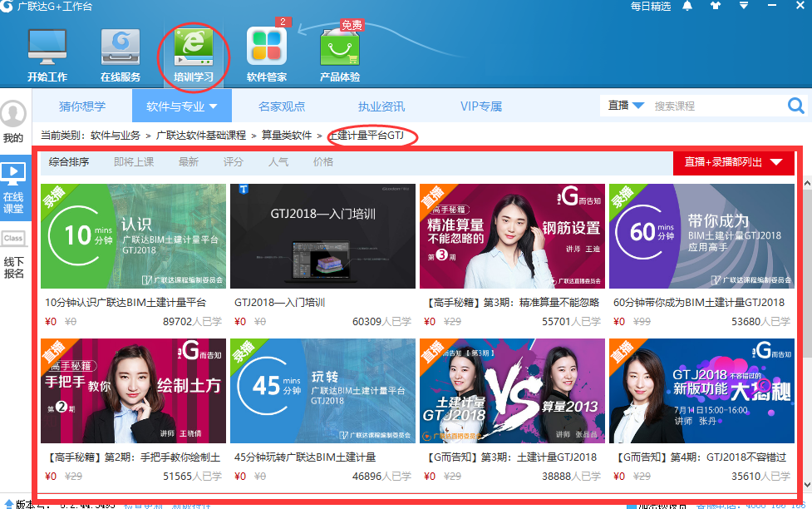The width and height of the screenshot is (812, 509).
Task: Sort courses by 评分
Action: tap(233, 161)
